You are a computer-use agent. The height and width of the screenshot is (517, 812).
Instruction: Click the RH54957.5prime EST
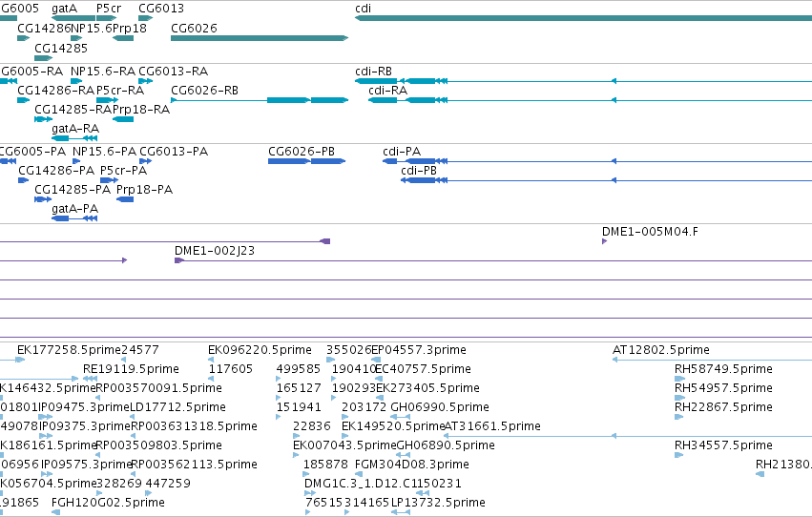(x=679, y=398)
